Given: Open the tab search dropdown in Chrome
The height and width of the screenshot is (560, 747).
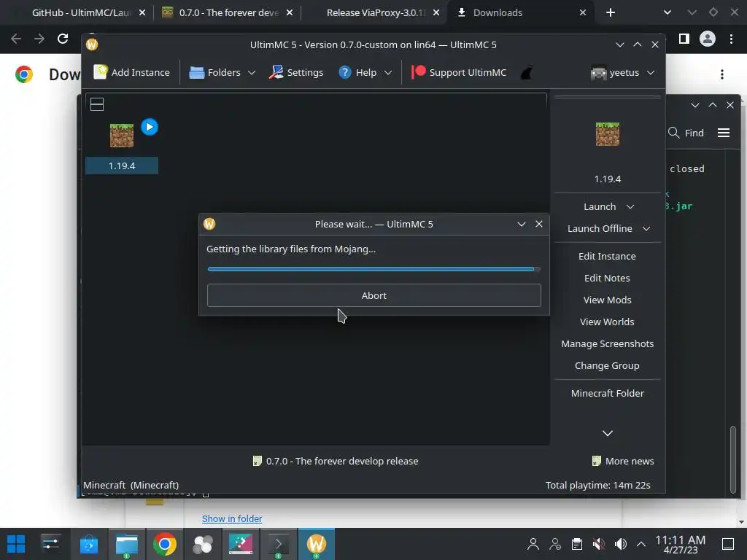Looking at the screenshot, I should (667, 13).
